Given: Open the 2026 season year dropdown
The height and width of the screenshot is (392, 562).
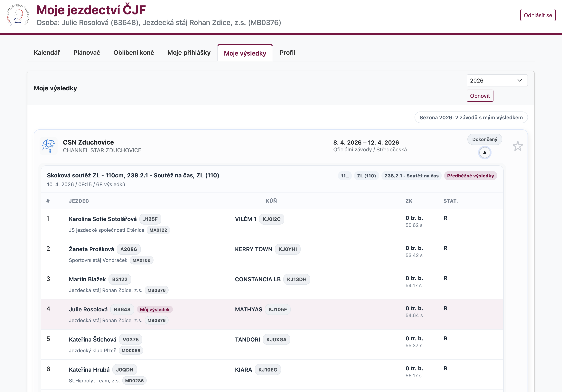Looking at the screenshot, I should coord(497,80).
